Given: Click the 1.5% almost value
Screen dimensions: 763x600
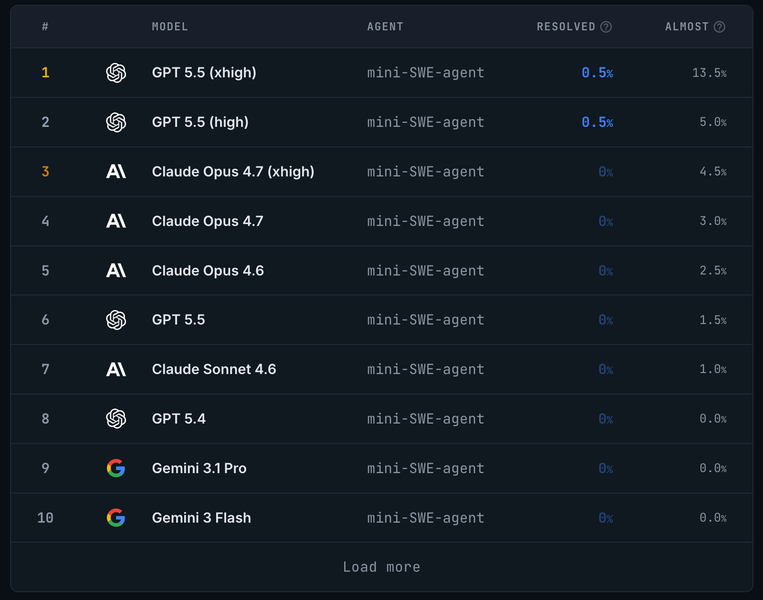Looking at the screenshot, I should (713, 320).
